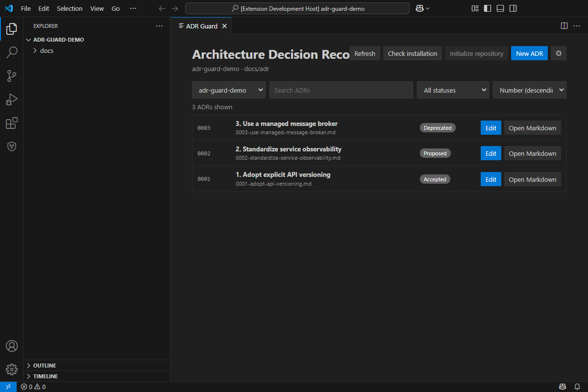
Task: Open the adr-guard-demo repository dropdown
Action: point(229,90)
